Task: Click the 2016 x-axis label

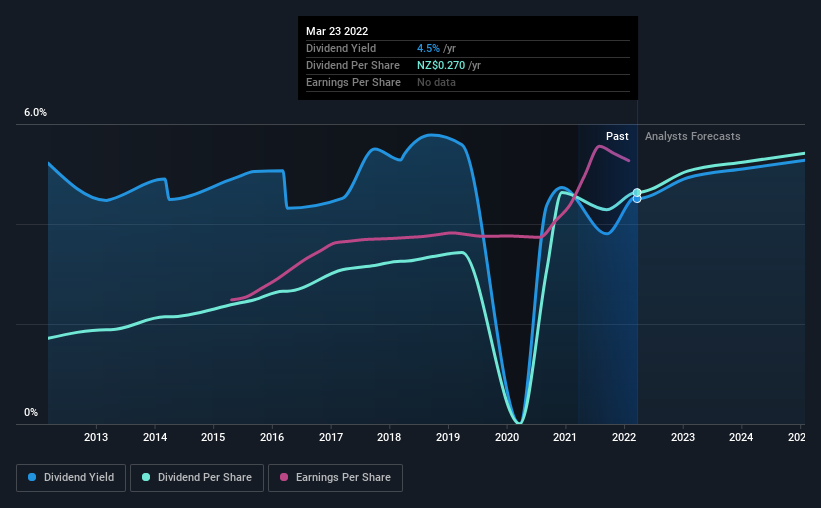Action: click(272, 437)
